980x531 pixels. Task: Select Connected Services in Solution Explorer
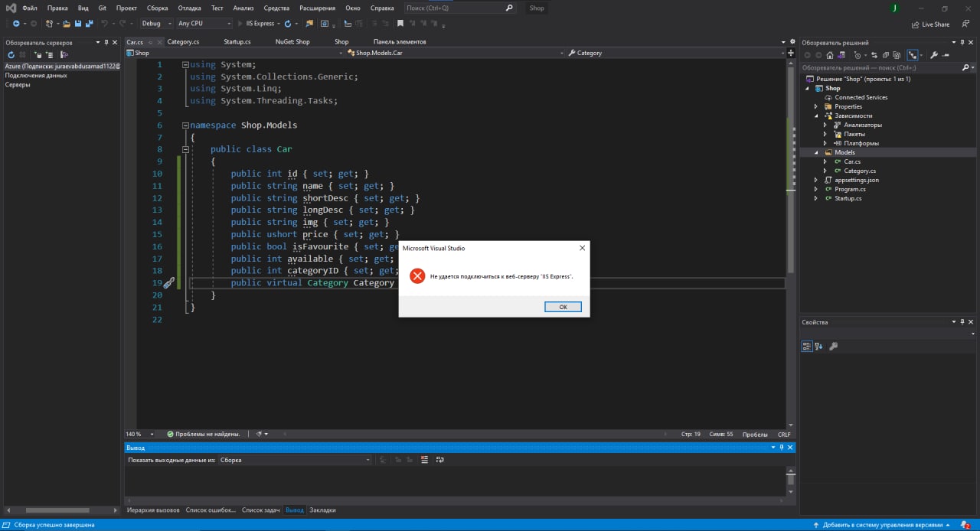(861, 97)
